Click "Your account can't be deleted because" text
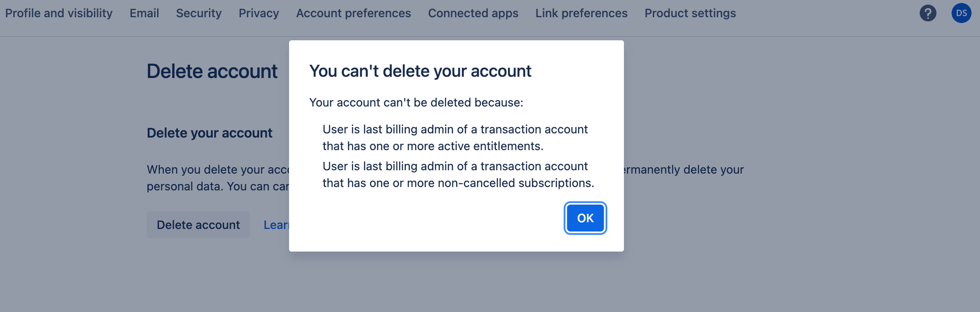 tap(416, 103)
